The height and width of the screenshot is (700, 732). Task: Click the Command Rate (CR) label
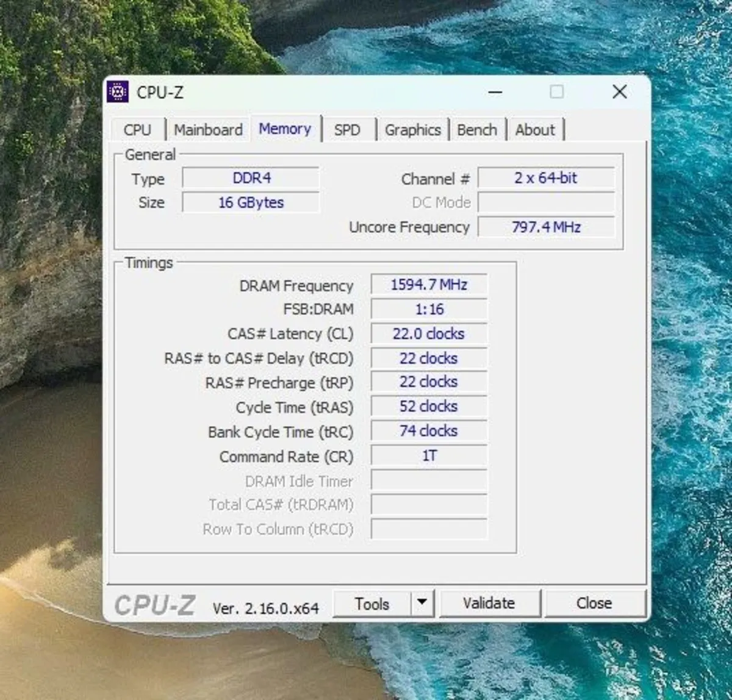[286, 457]
